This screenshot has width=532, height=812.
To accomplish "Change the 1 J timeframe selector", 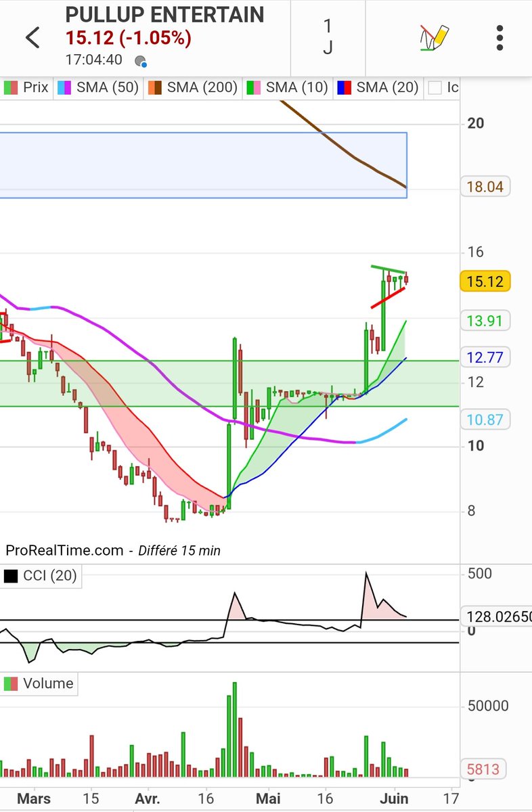I will pos(328,38).
